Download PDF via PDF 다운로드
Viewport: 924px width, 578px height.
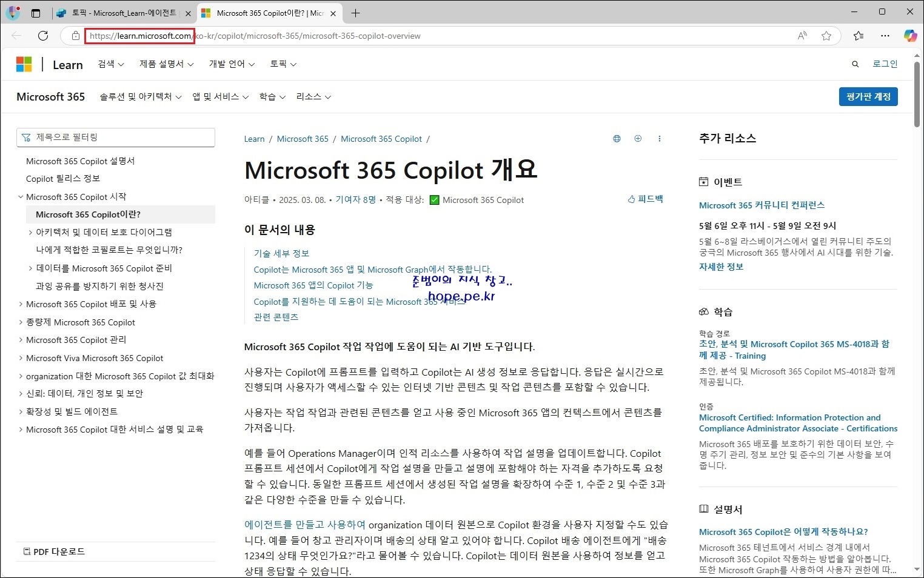click(54, 551)
